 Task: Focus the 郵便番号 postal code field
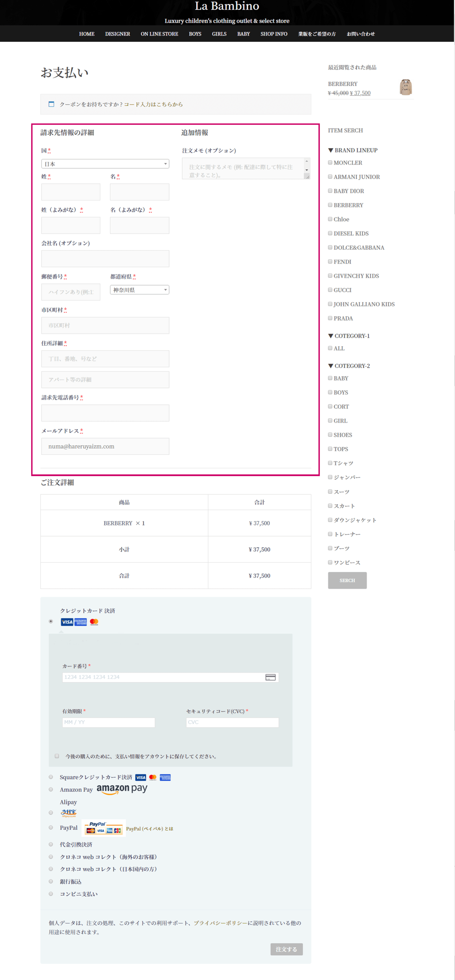(x=71, y=292)
